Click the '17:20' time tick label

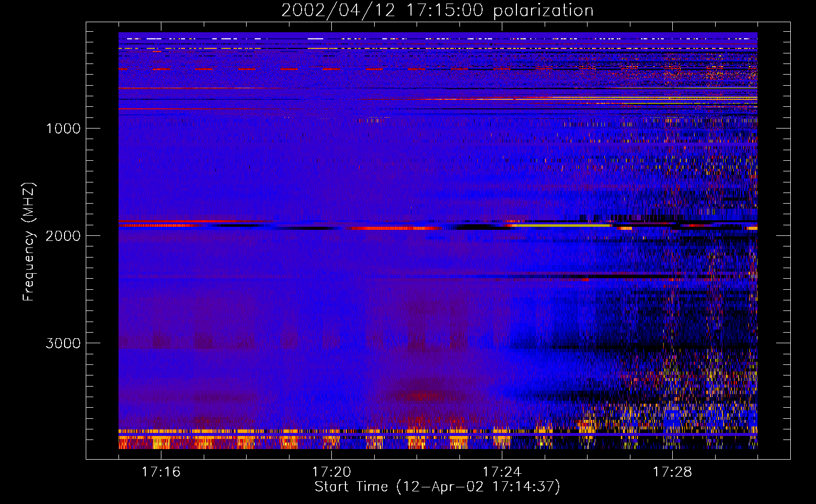tap(331, 472)
